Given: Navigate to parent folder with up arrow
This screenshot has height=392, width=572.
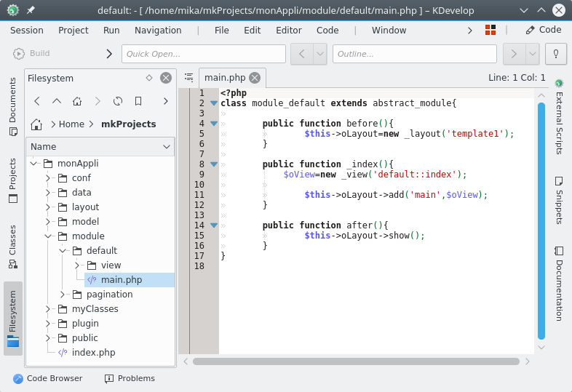Looking at the screenshot, I should (x=57, y=101).
